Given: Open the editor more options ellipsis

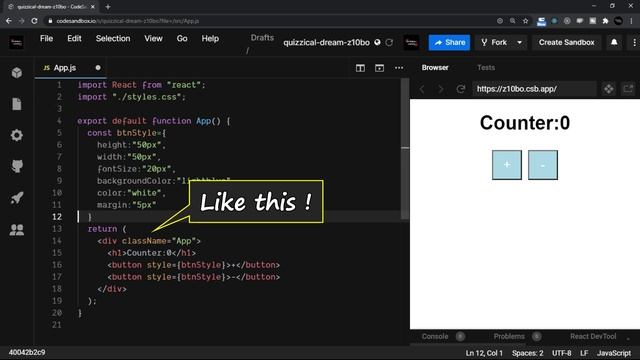Looking at the screenshot, I should coord(399,68).
